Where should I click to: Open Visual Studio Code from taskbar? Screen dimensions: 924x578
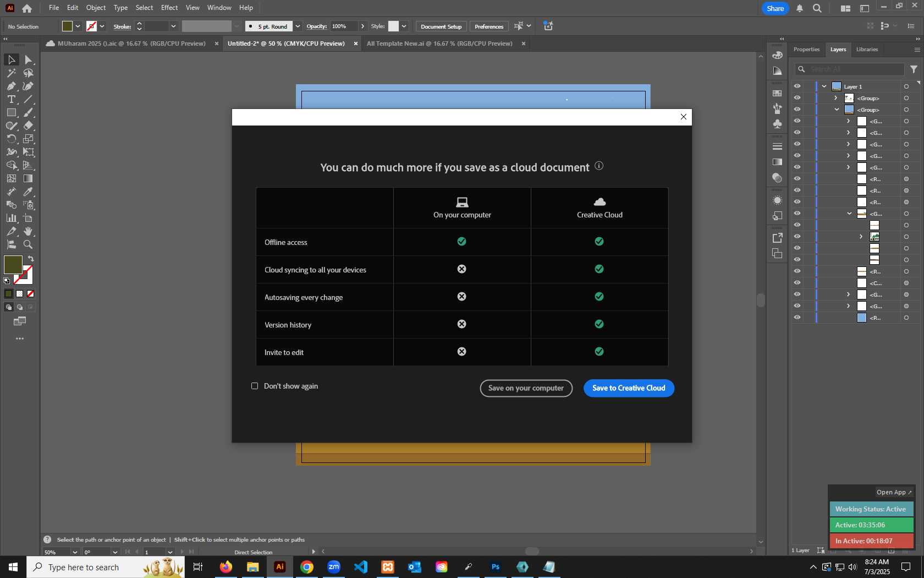tap(361, 567)
